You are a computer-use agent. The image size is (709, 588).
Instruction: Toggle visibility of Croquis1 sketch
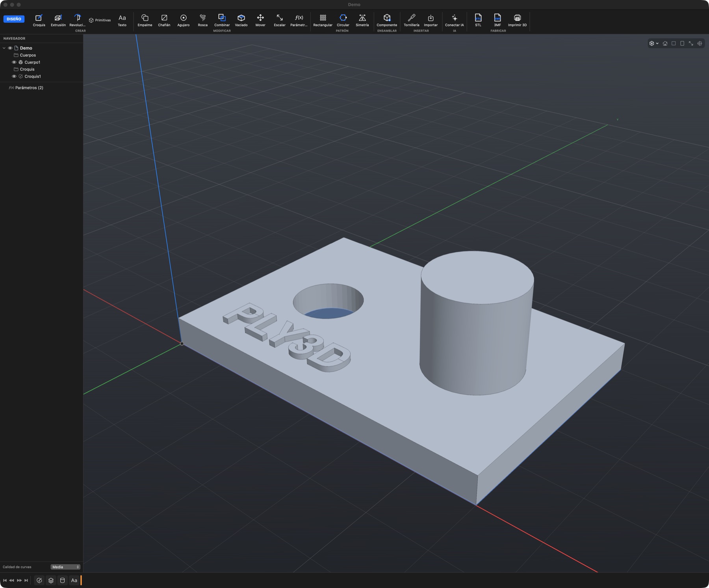pyautogui.click(x=14, y=76)
